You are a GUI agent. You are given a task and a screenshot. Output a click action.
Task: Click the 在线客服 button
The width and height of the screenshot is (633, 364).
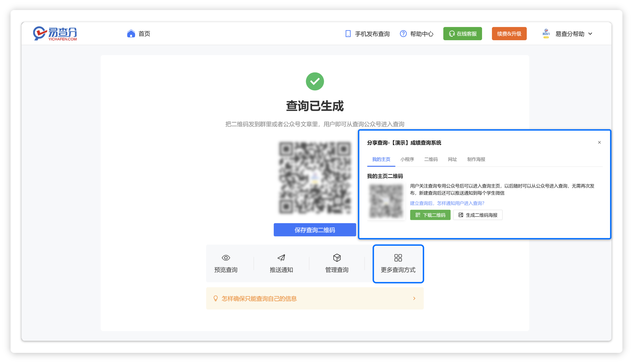click(462, 34)
